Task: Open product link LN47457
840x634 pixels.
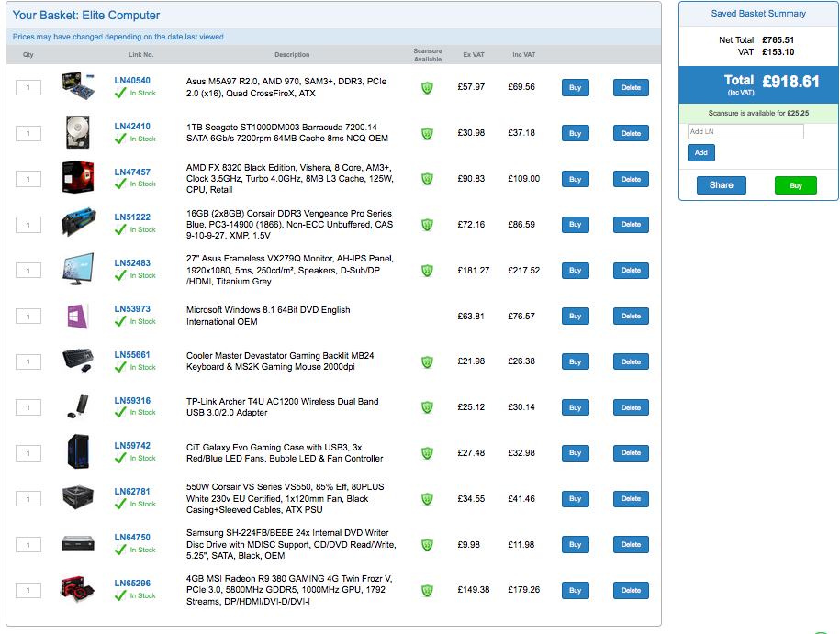Action: click(x=132, y=172)
